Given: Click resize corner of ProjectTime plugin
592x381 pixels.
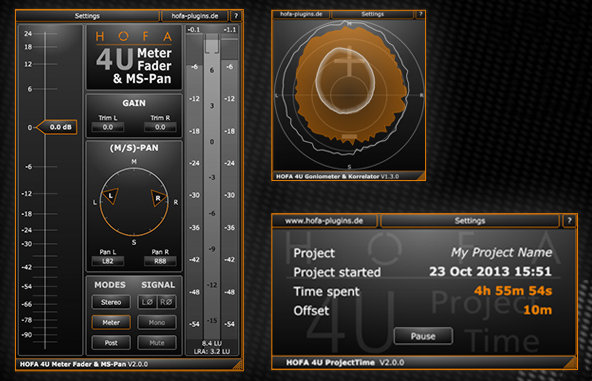Looking at the screenshot, I should pyautogui.click(x=570, y=363).
